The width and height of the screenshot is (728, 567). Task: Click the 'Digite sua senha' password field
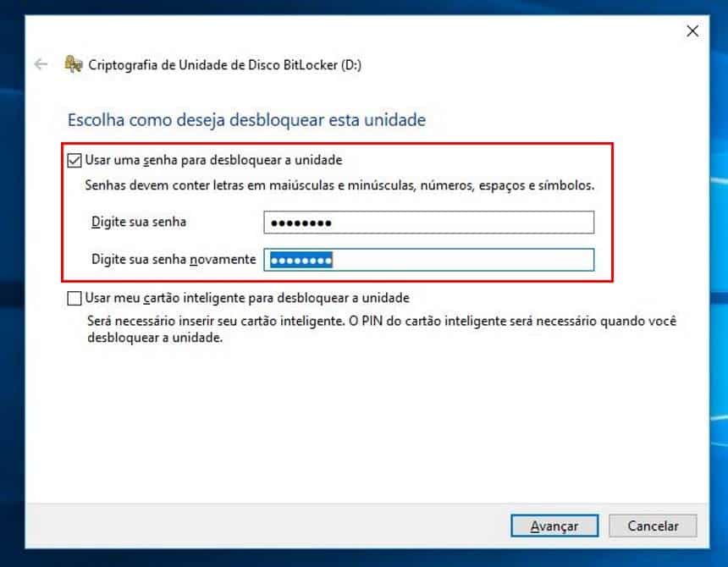[x=427, y=222]
